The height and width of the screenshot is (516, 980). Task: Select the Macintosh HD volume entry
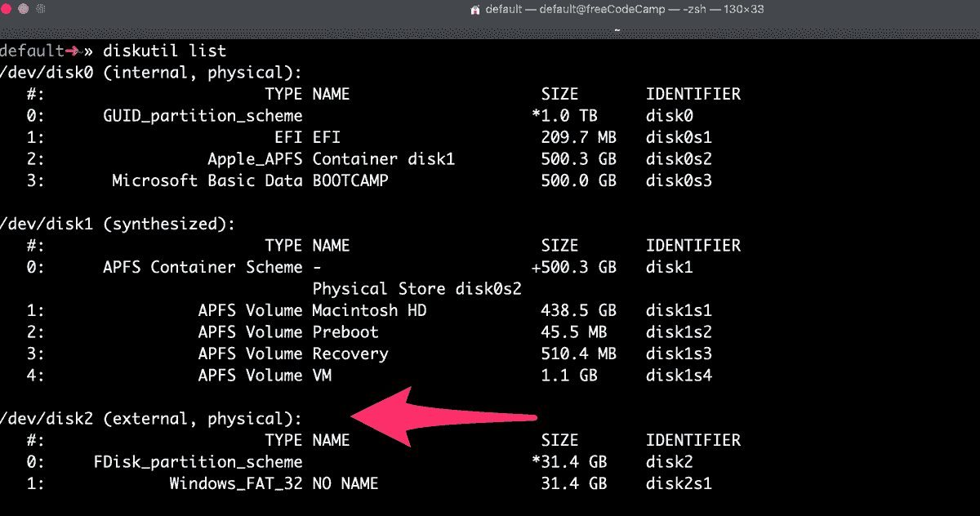369,310
